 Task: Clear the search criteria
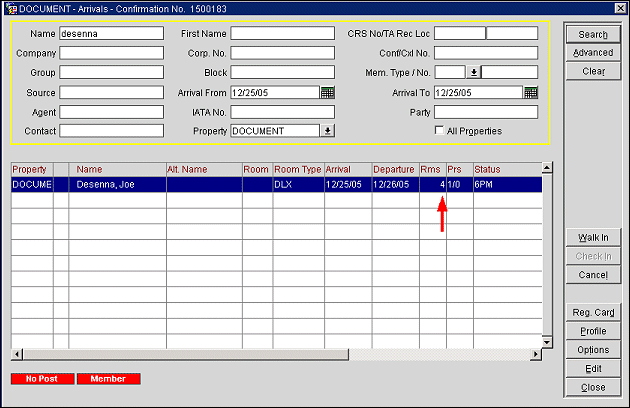click(x=592, y=71)
